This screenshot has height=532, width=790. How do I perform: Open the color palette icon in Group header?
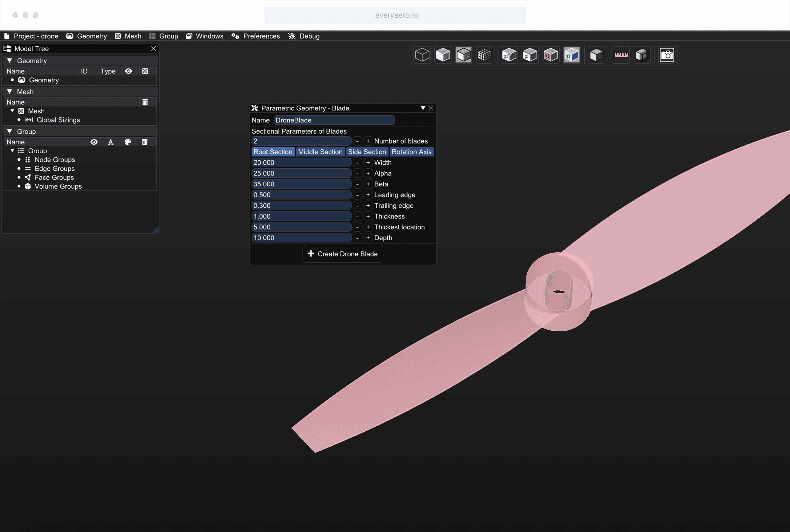click(x=128, y=142)
